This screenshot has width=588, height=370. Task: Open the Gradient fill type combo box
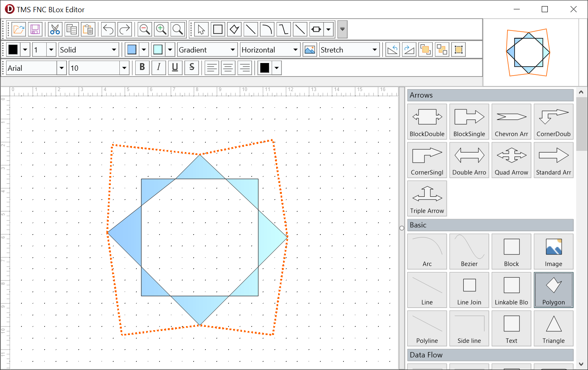207,50
